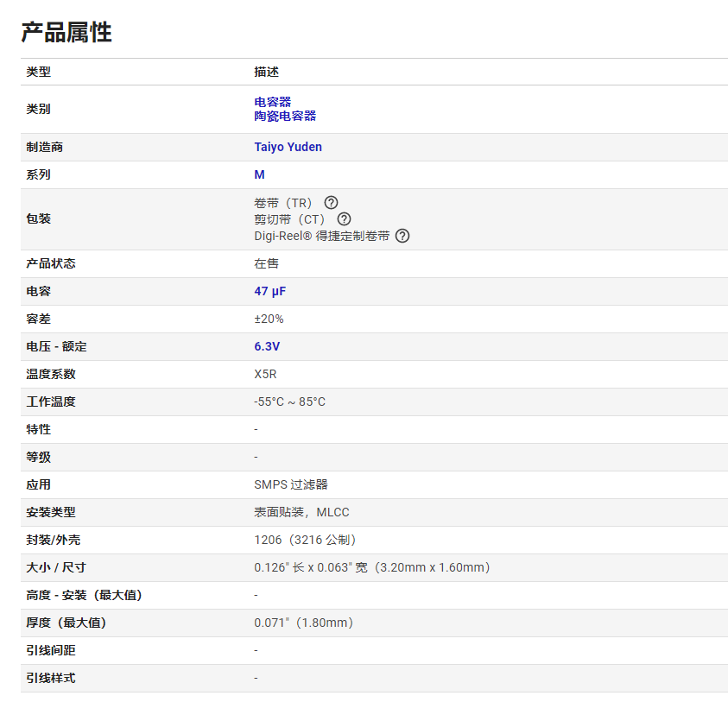Click the help icon beside 卷带 (TR)

tap(331, 203)
